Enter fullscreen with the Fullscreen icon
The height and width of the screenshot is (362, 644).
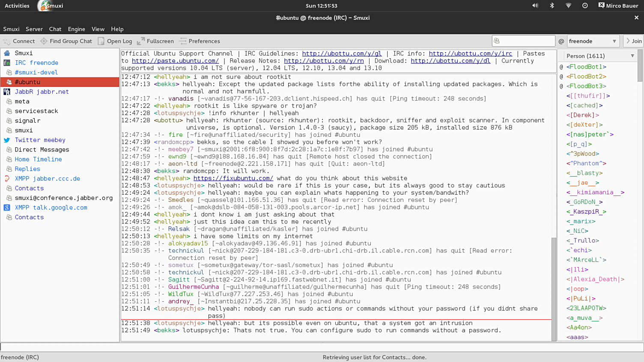141,42
